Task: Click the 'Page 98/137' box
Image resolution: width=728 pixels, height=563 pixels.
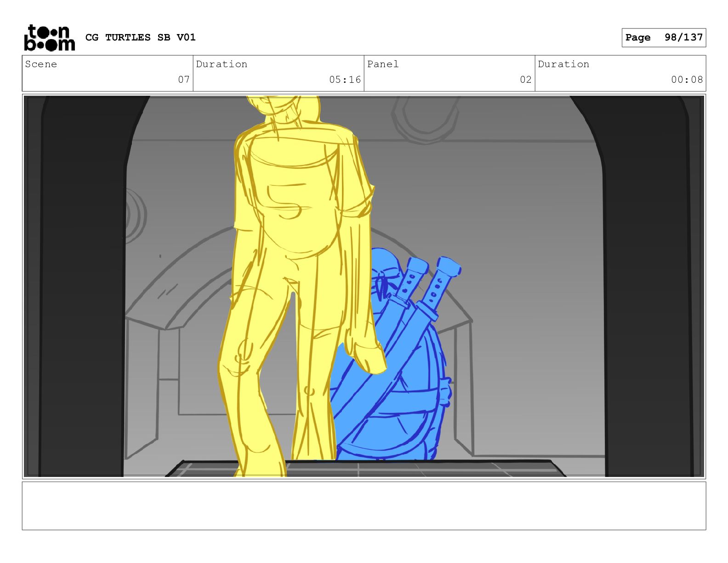Action: [664, 38]
